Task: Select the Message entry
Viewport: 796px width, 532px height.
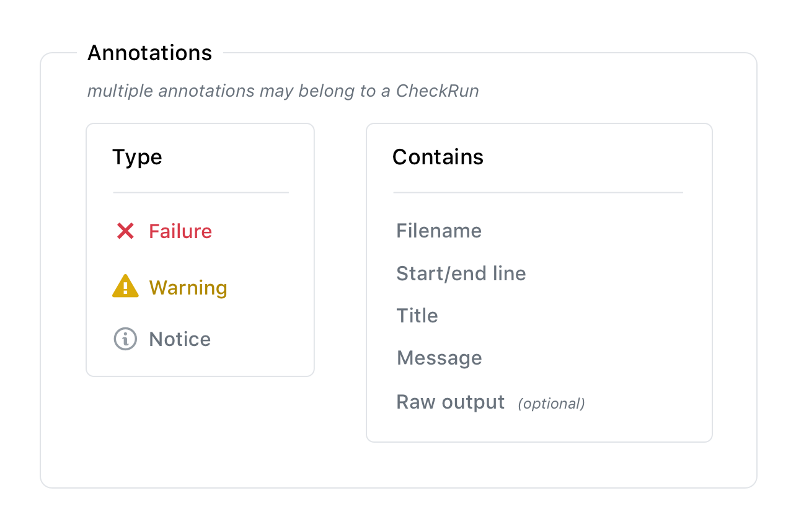Action: point(439,358)
